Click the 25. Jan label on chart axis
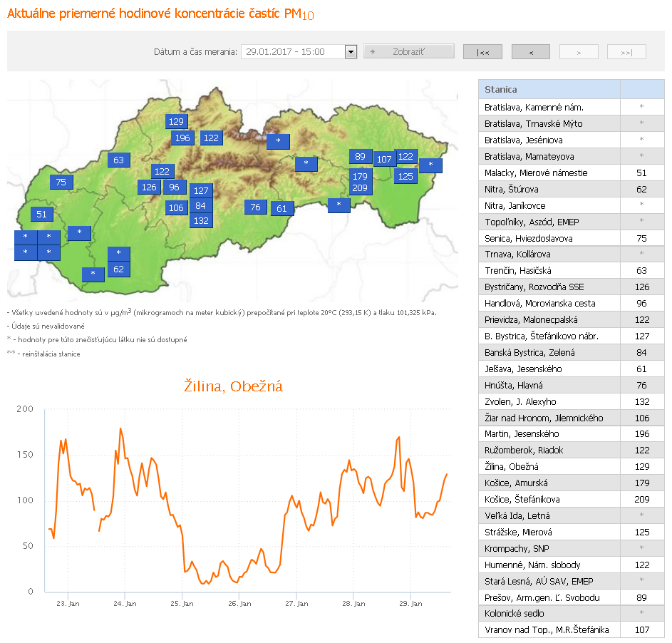 [x=182, y=603]
